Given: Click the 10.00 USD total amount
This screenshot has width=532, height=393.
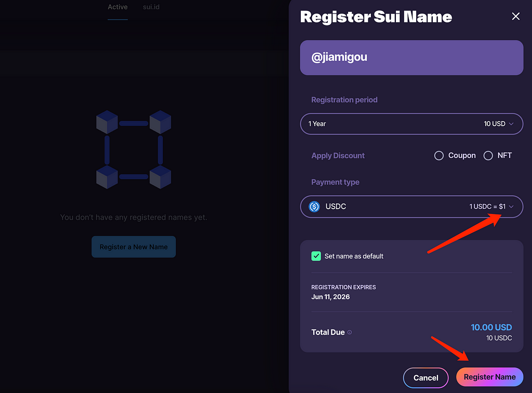Looking at the screenshot, I should pyautogui.click(x=491, y=327).
